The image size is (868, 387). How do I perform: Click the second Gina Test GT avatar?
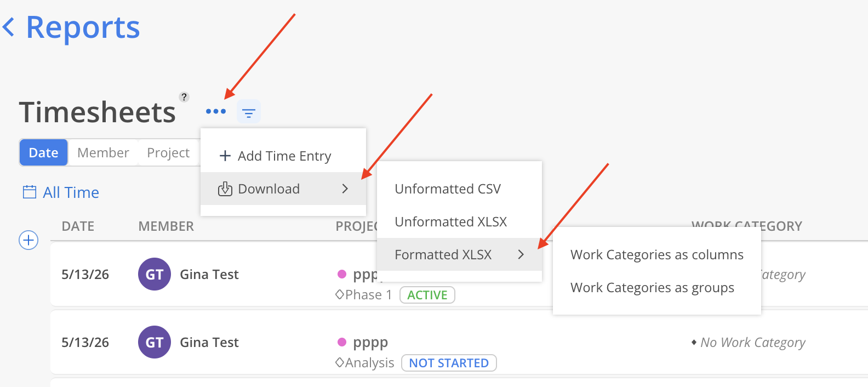click(155, 342)
